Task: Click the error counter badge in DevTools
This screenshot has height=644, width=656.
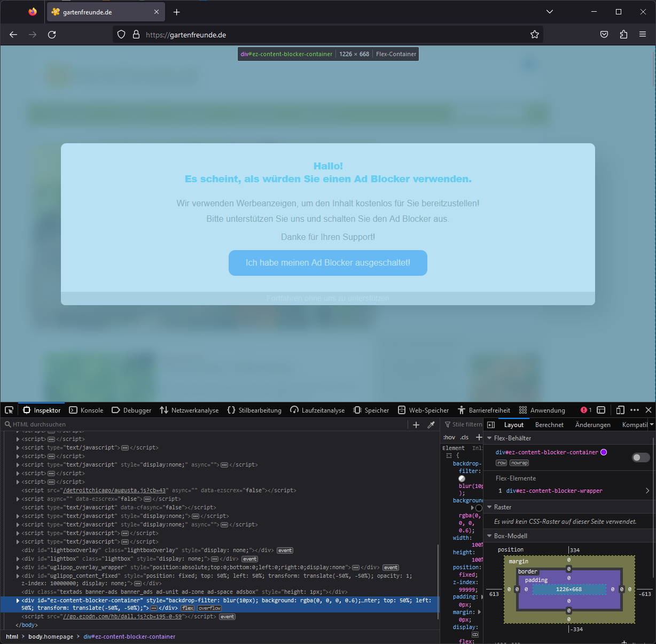Action: 585,410
